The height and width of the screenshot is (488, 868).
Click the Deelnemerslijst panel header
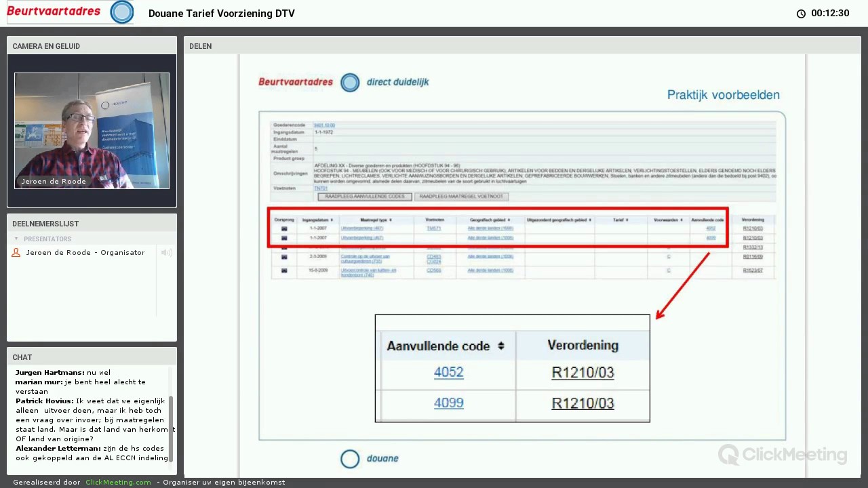point(92,224)
